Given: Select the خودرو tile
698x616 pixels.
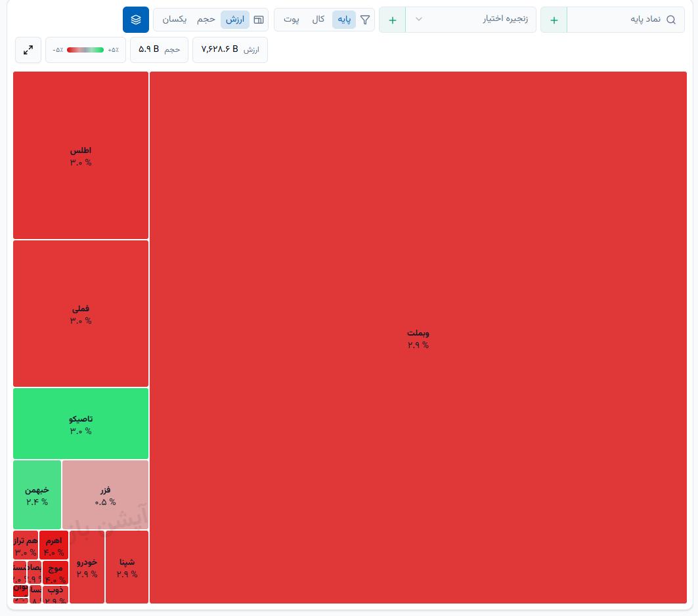Looking at the screenshot, I should (x=87, y=567).
